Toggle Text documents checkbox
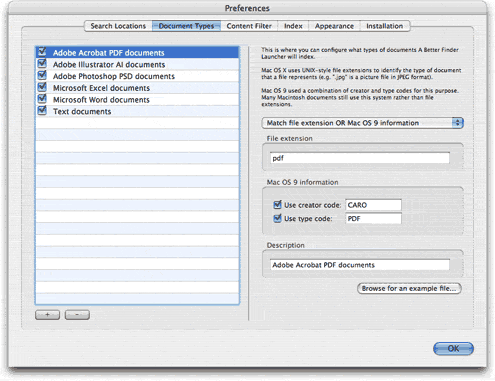This screenshot has width=495, height=381. pos(42,111)
